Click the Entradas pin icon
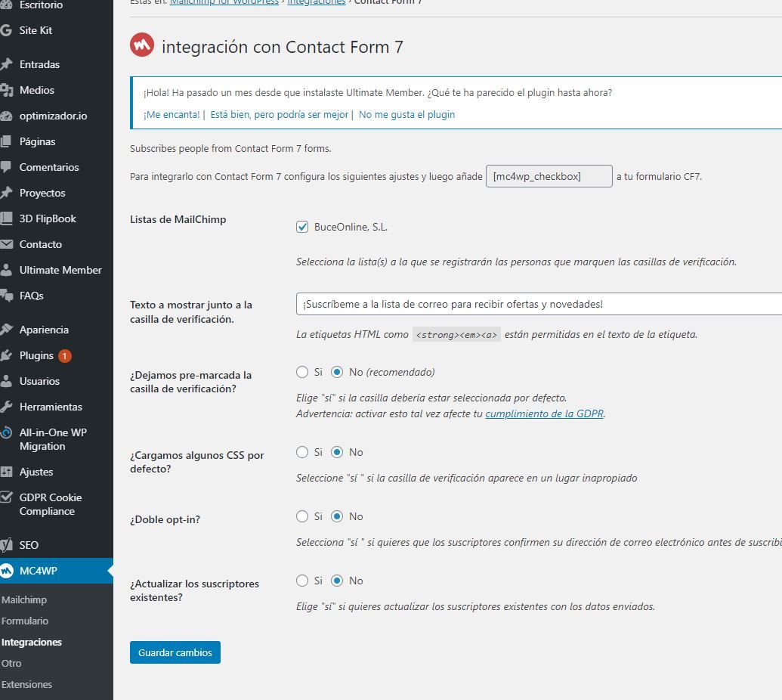Image resolution: width=782 pixels, height=700 pixels. (x=7, y=64)
